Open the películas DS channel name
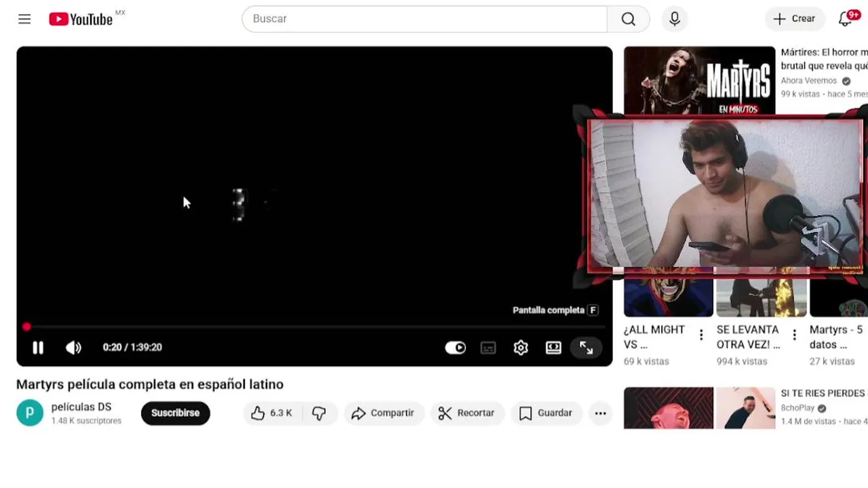Image resolution: width=868 pixels, height=488 pixels. [81, 407]
